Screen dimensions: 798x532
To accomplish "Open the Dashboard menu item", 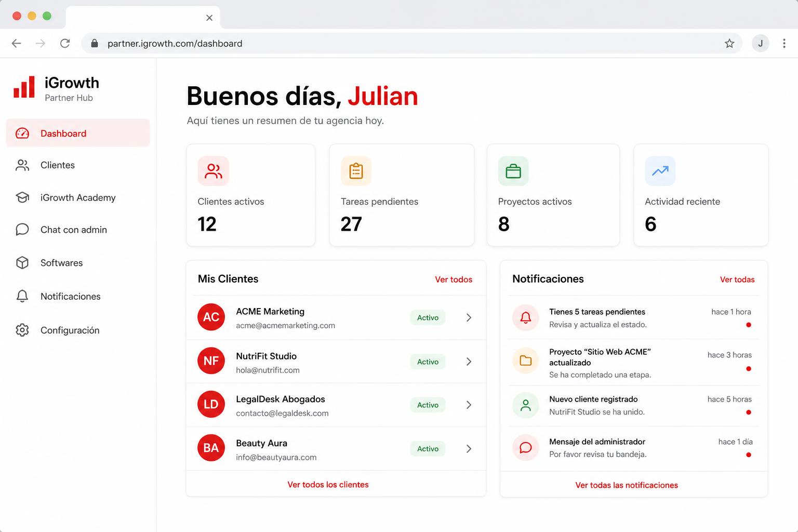I will (x=78, y=134).
